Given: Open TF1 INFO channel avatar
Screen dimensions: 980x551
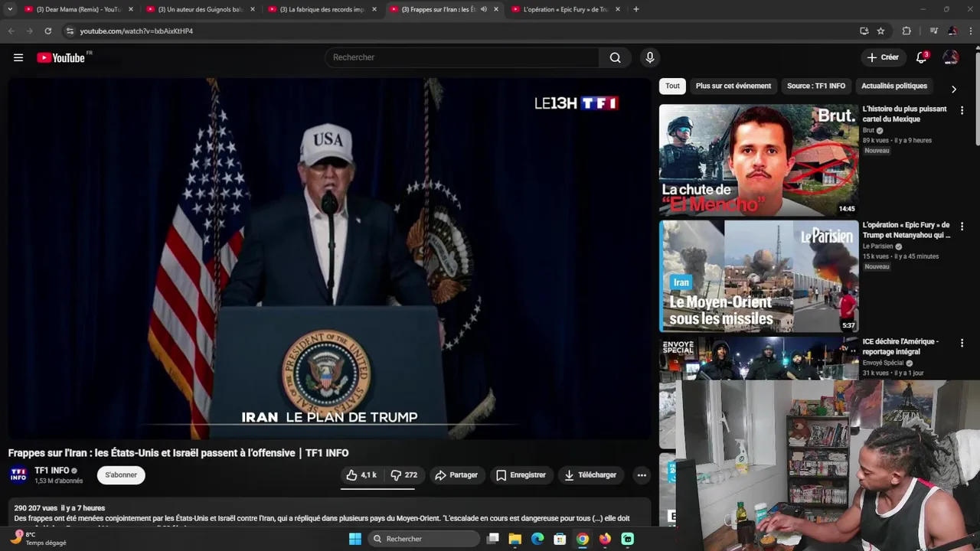Looking at the screenshot, I should click(x=18, y=475).
